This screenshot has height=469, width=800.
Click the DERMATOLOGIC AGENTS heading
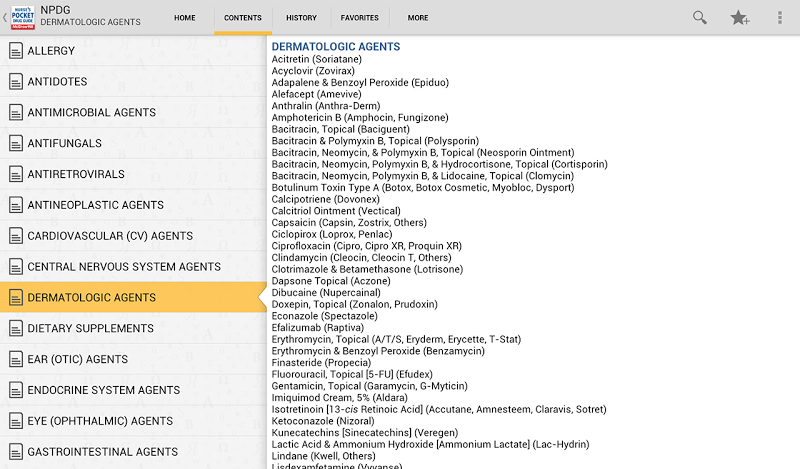[x=335, y=47]
